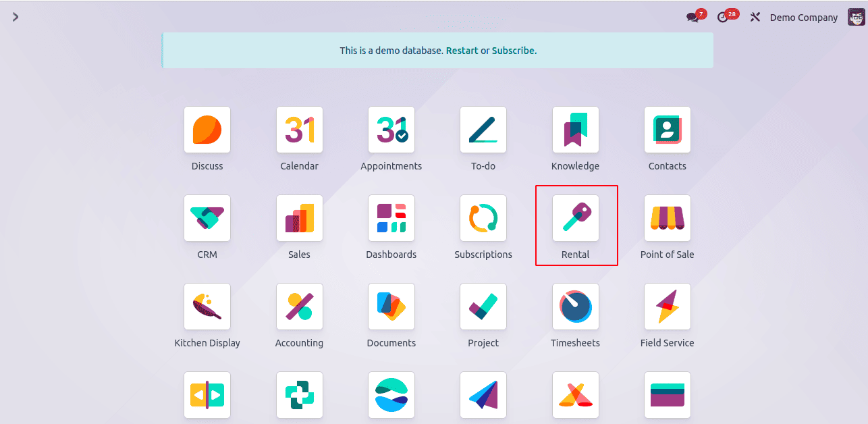Open the CRM app icon
The height and width of the screenshot is (424, 868).
207,218
